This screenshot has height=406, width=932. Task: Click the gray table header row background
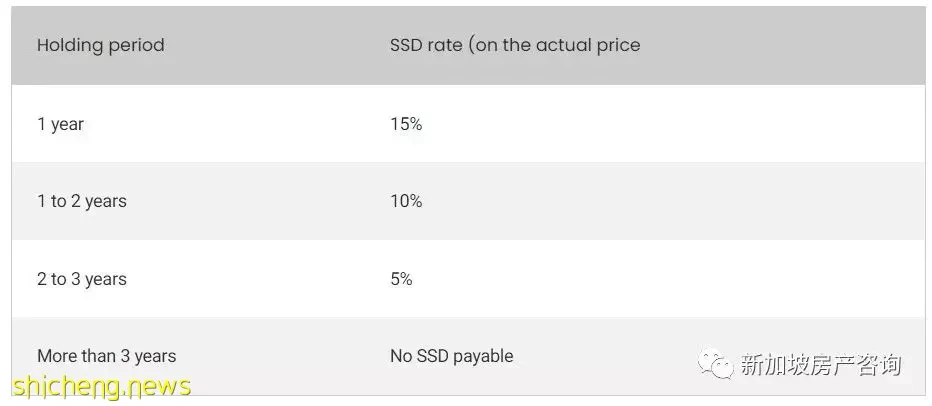coord(468,45)
